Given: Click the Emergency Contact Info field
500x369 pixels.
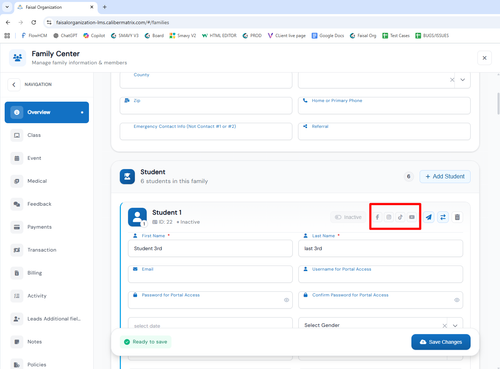Looking at the screenshot, I should click(206, 131).
